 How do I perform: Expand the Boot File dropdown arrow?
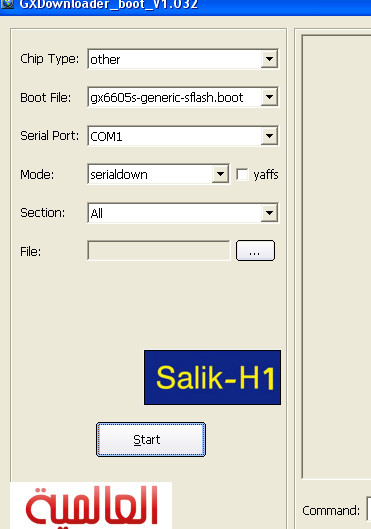pyautogui.click(x=269, y=97)
